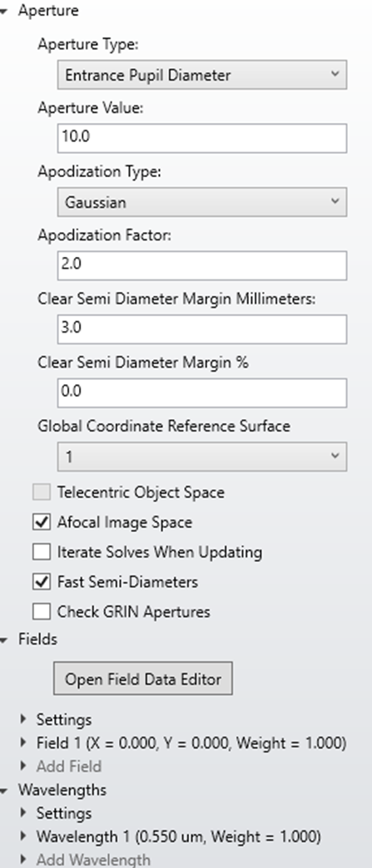The image size is (372, 868).
Task: Enable Check GRIN Apertures
Action: [x=42, y=612]
